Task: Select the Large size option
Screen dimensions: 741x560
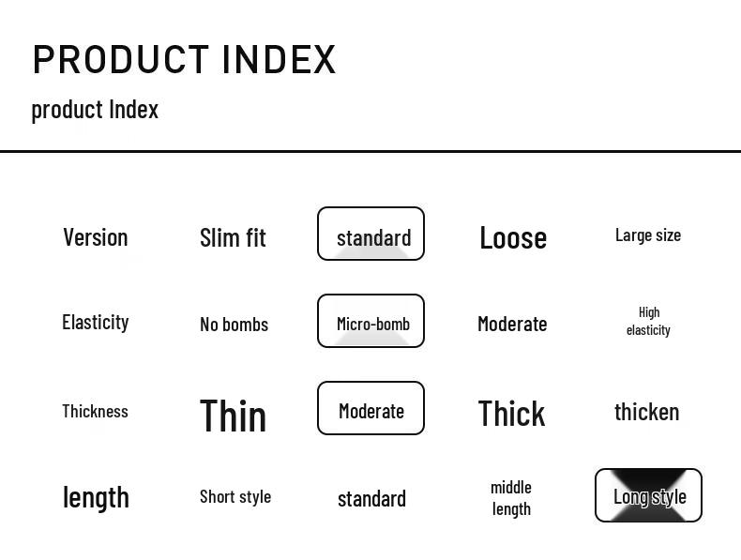Action: 647,235
